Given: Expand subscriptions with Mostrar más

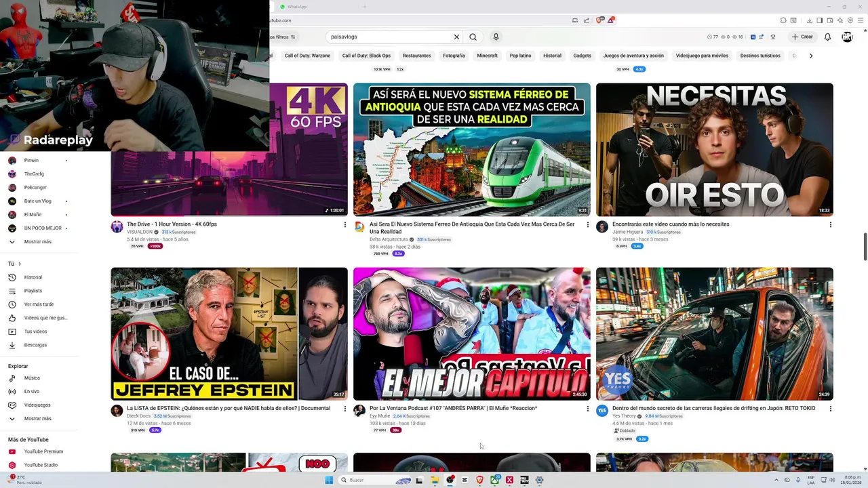Looking at the screenshot, I should pos(39,242).
